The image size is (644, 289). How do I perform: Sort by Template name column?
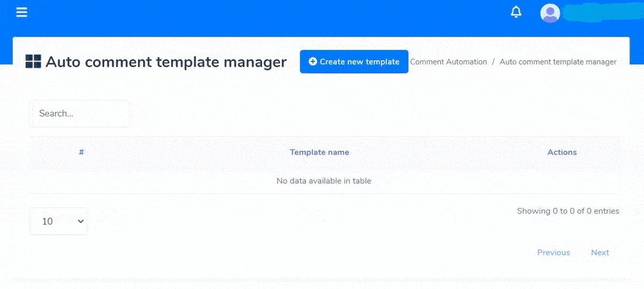319,152
